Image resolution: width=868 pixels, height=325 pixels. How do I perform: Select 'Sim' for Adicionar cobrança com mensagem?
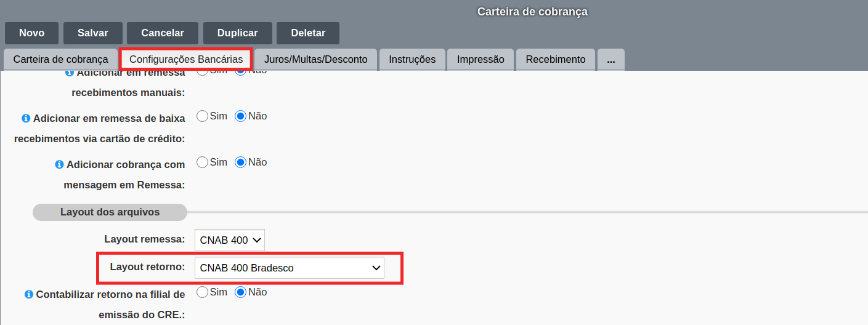pyautogui.click(x=202, y=162)
